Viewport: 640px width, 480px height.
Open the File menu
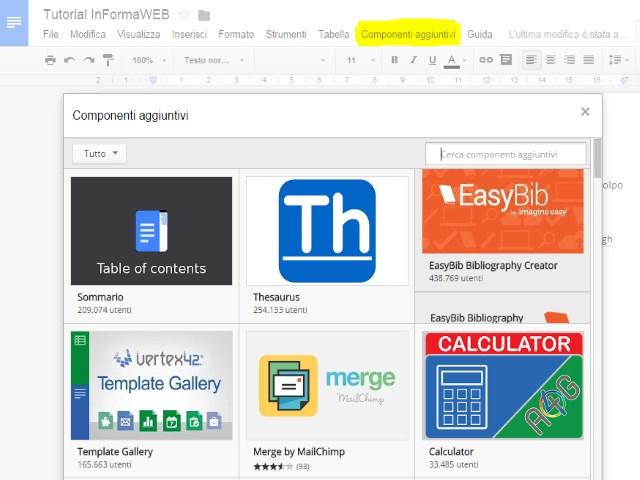coord(51,34)
